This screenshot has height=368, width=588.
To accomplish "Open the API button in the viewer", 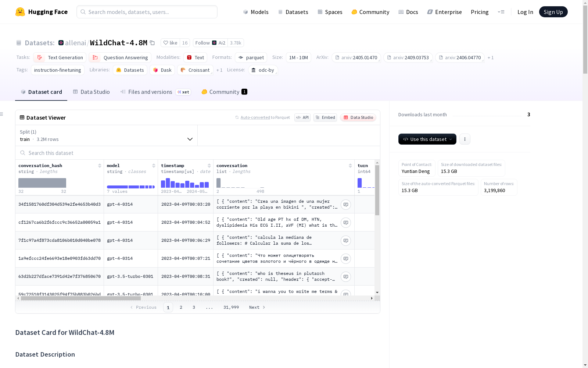I will pyautogui.click(x=302, y=117).
